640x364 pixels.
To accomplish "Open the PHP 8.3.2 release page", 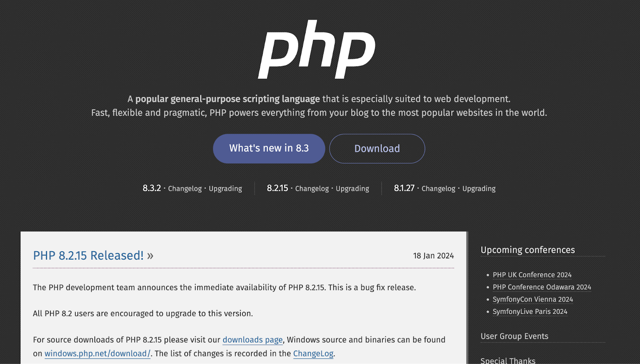I will (152, 188).
